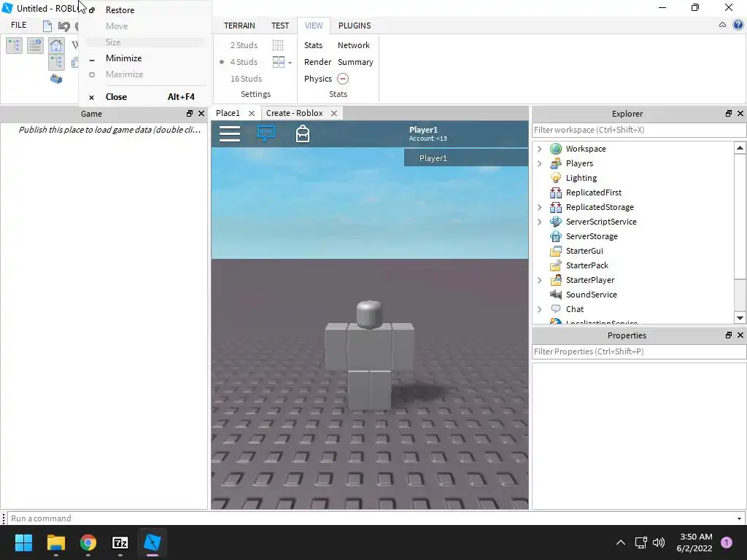Image resolution: width=747 pixels, height=560 pixels.
Task: Click the small tree icon below the house icon
Action: tap(56, 63)
